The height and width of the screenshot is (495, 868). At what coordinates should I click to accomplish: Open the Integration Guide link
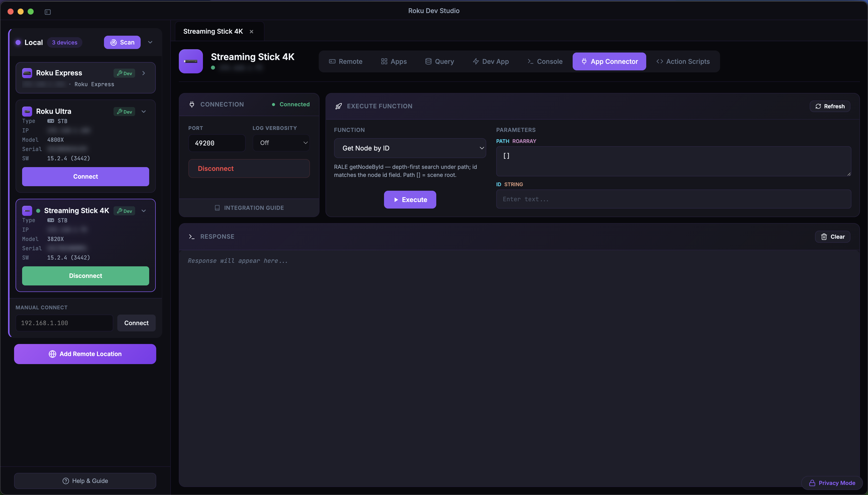(x=249, y=208)
